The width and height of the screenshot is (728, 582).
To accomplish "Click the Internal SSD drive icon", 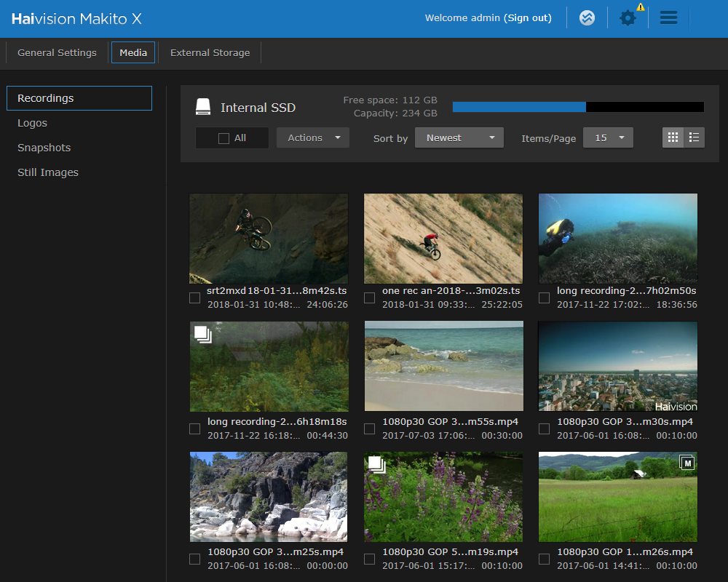I will [x=202, y=105].
